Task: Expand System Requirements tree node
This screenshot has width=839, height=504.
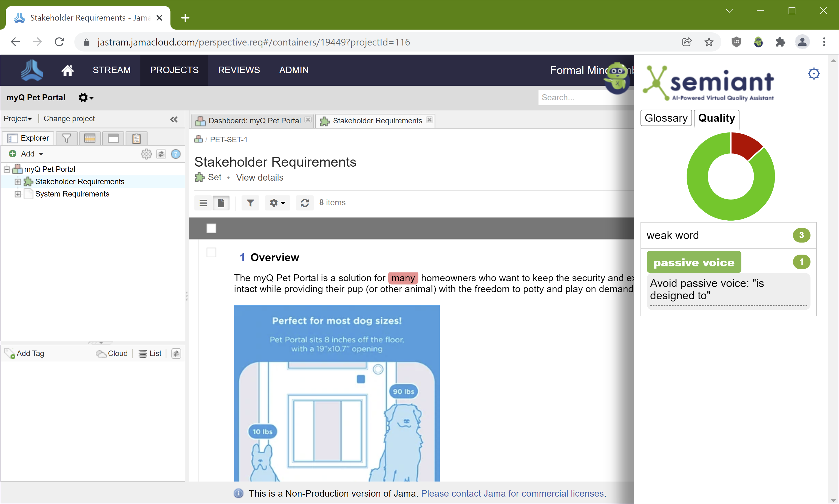Action: (x=18, y=194)
